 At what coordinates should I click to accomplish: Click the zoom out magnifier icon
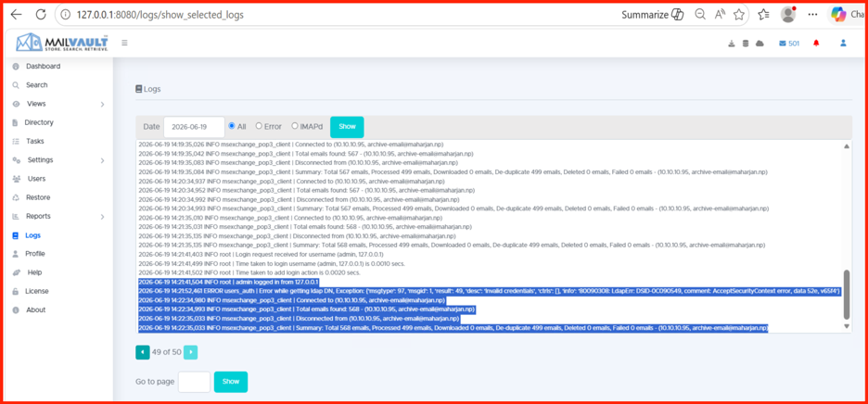pyautogui.click(x=700, y=15)
